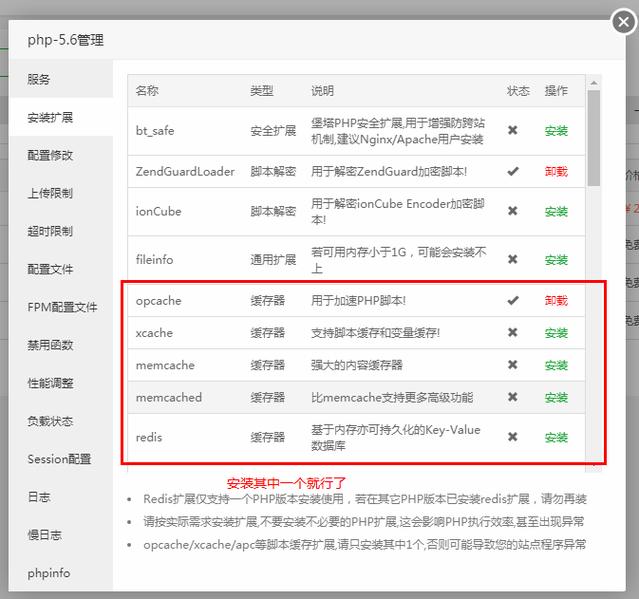The image size is (639, 599).
Task: Install the memcached extension
Action: click(556, 397)
